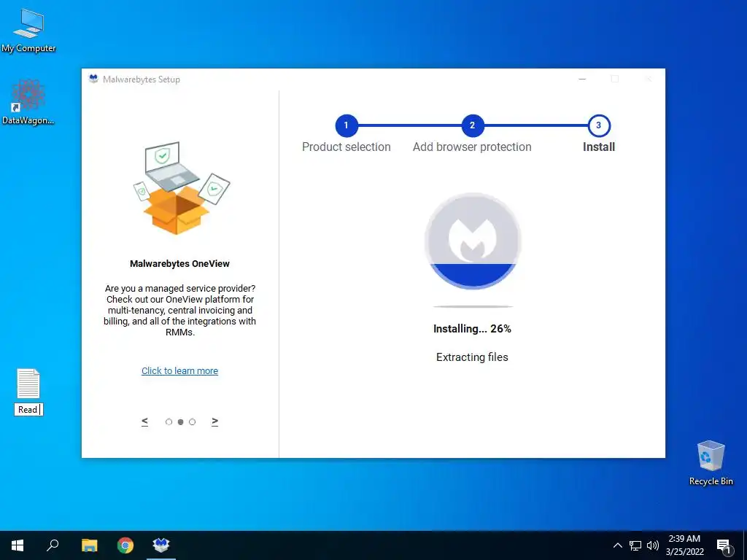The width and height of the screenshot is (747, 560).
Task: Click step 3 circle Install
Action: pos(599,125)
